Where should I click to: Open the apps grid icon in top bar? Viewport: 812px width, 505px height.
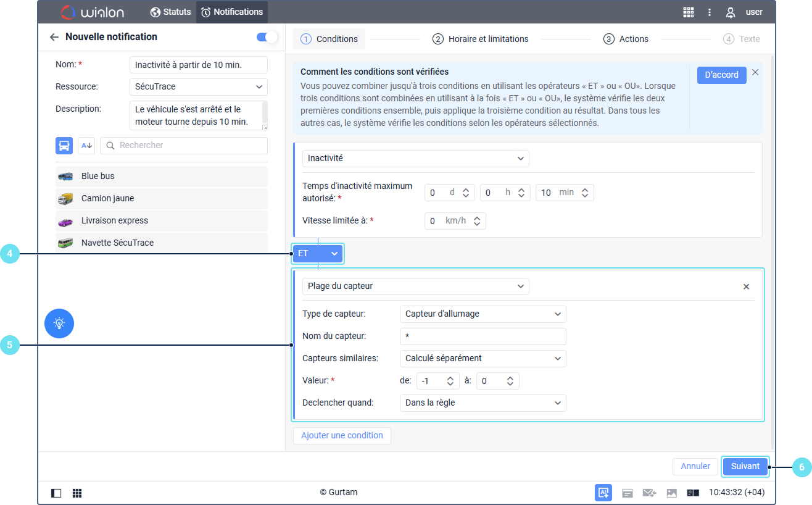click(688, 12)
